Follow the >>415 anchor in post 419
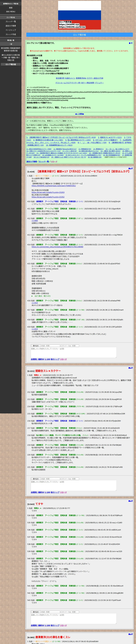The image size is (136, 644). tap(35, 329)
